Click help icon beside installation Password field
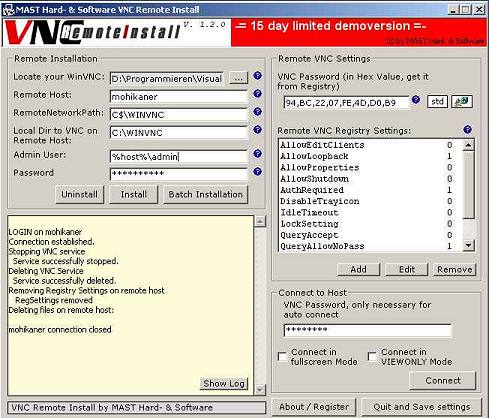Viewport: 489px width, 418px height. 257,172
